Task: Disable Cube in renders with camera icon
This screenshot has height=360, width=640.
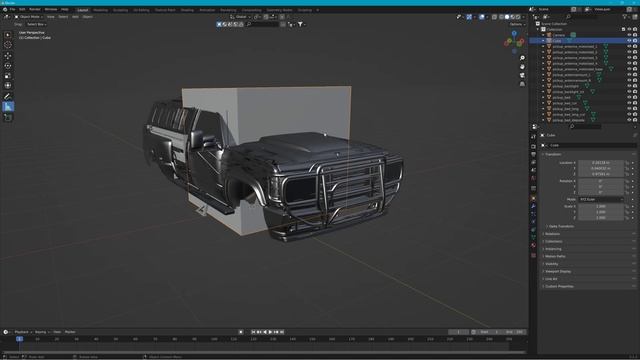Action: click(635, 41)
